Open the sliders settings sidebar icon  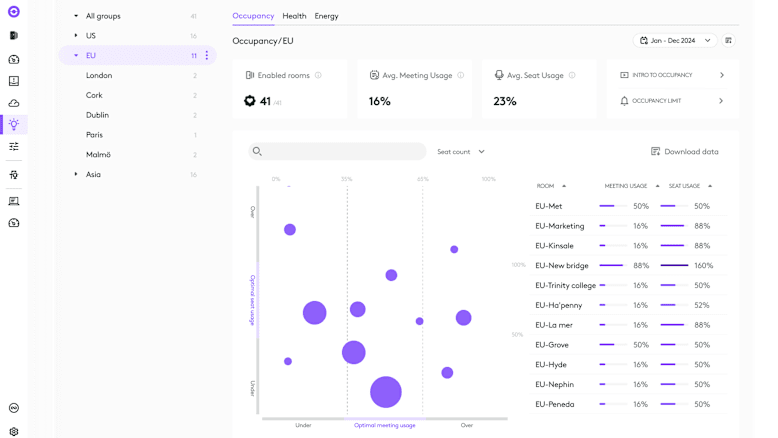(x=14, y=147)
